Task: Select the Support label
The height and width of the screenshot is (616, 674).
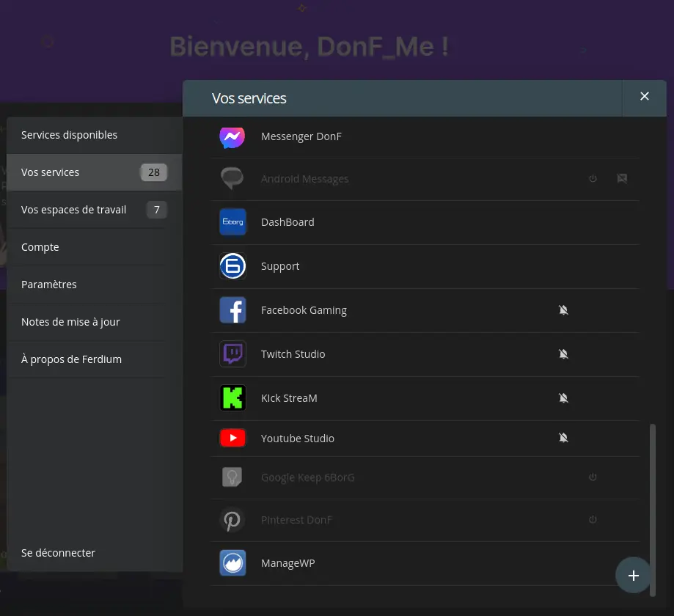Action: pyautogui.click(x=280, y=266)
